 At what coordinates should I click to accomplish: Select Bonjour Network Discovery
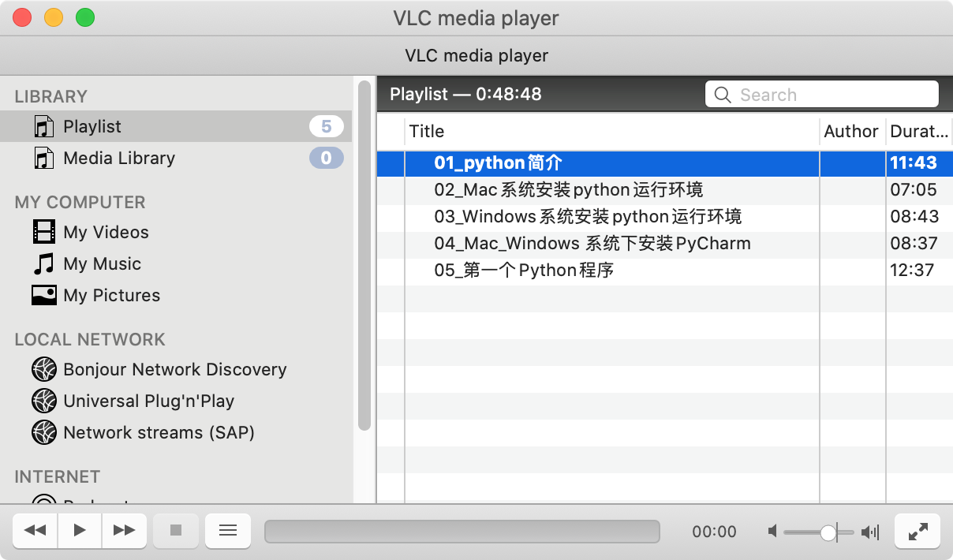click(x=176, y=369)
